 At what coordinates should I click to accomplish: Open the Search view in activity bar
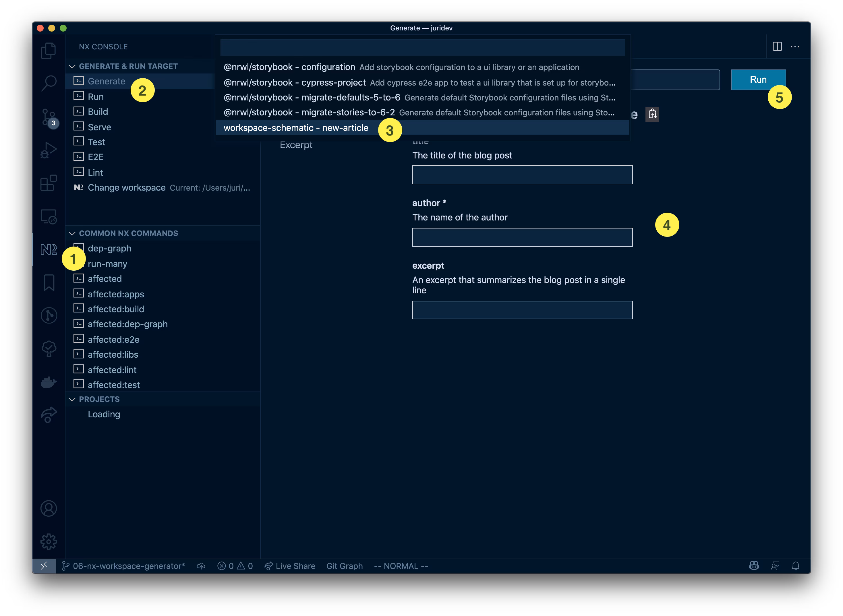coord(49,83)
